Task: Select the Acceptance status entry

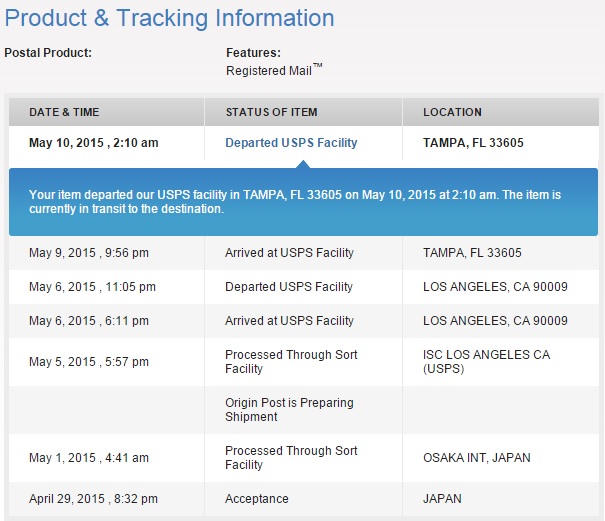Action: [x=257, y=499]
